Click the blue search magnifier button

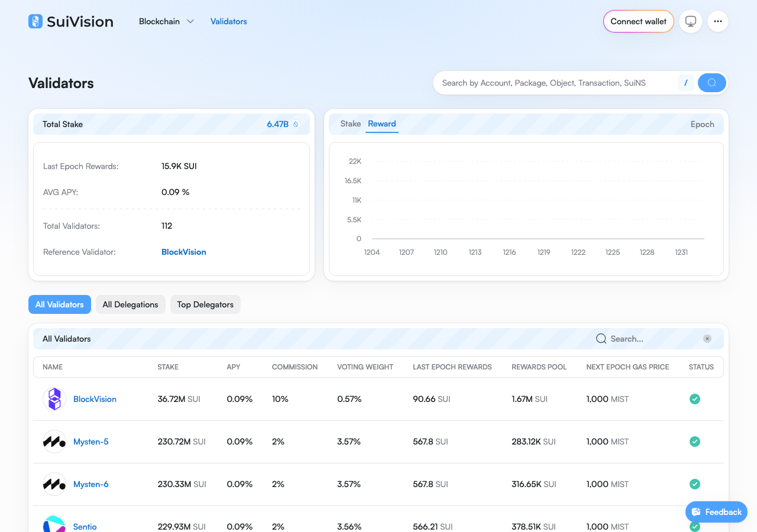point(712,83)
